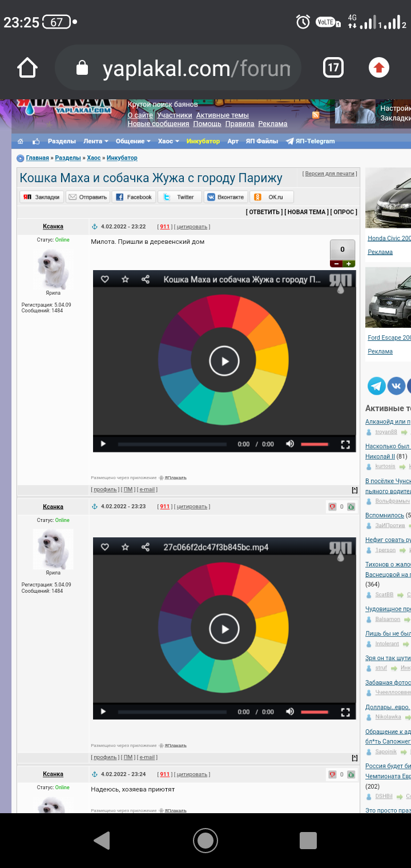Viewport: 411px width, 868px height.
Task: Open the Telegram icon in the right sidebar
Action: point(377,386)
